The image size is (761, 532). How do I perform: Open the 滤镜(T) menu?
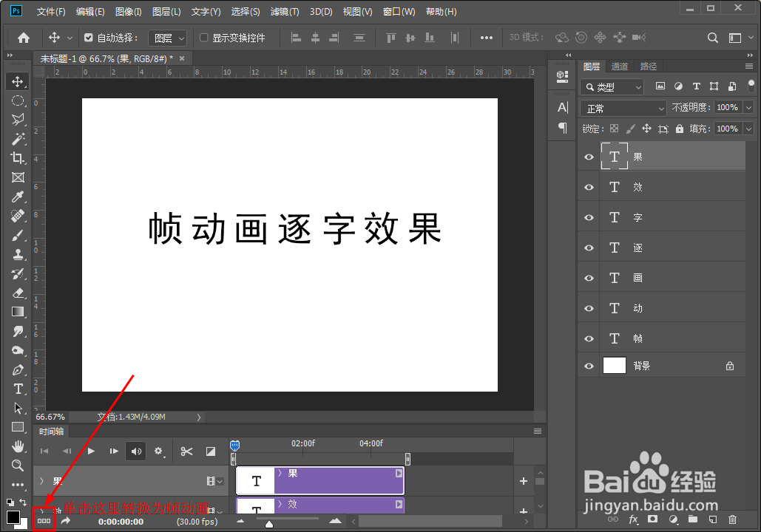pyautogui.click(x=285, y=12)
